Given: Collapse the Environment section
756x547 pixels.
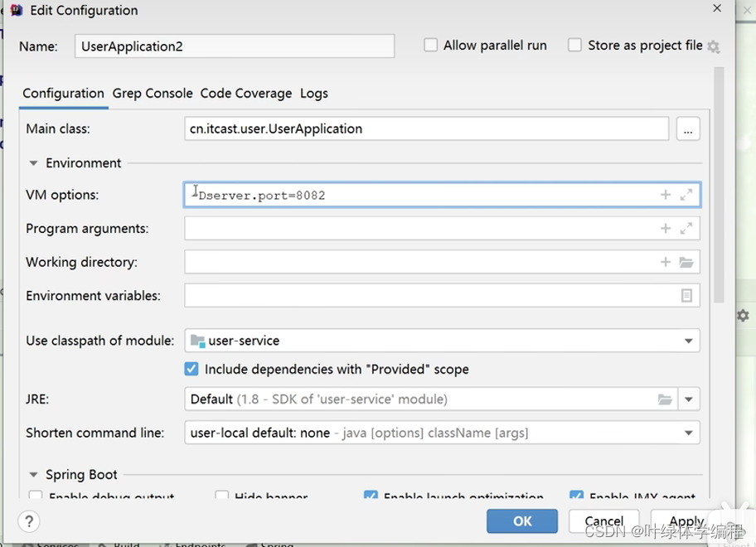Looking at the screenshot, I should click(x=33, y=162).
